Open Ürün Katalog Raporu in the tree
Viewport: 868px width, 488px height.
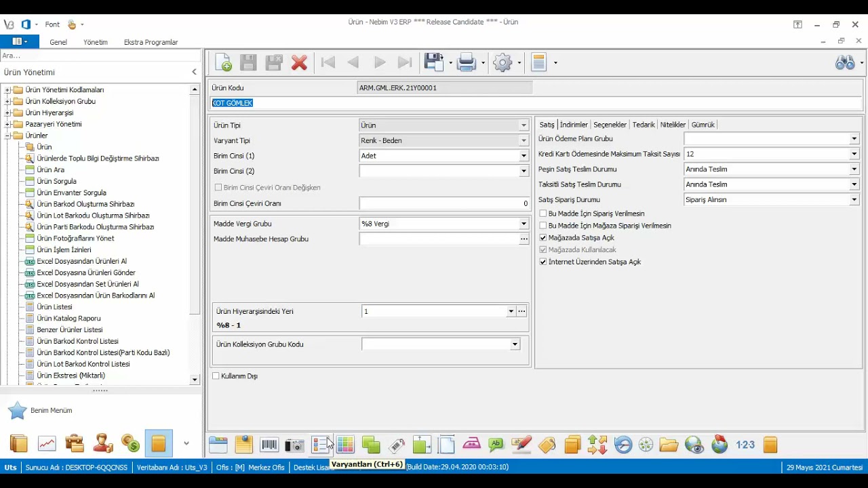tap(68, 318)
